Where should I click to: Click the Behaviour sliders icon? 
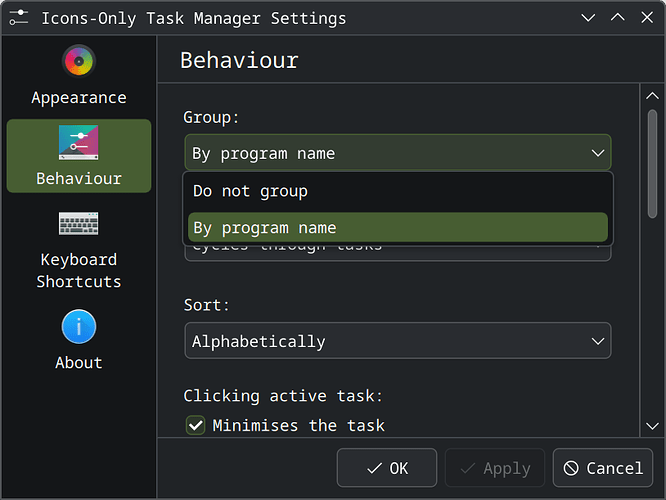point(78,143)
